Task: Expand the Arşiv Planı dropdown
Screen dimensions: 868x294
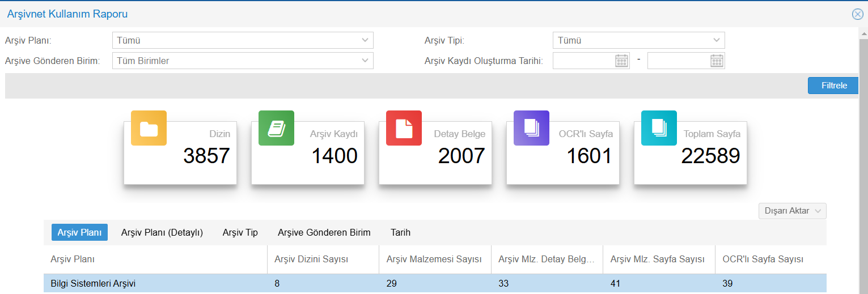Action: [365, 40]
